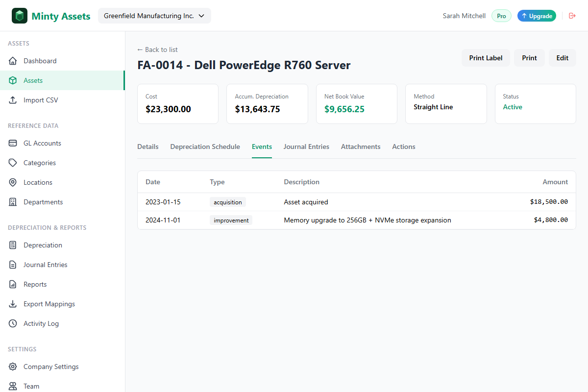Image resolution: width=588 pixels, height=392 pixels.
Task: Click the Depreciation calculator icon
Action: click(13, 245)
